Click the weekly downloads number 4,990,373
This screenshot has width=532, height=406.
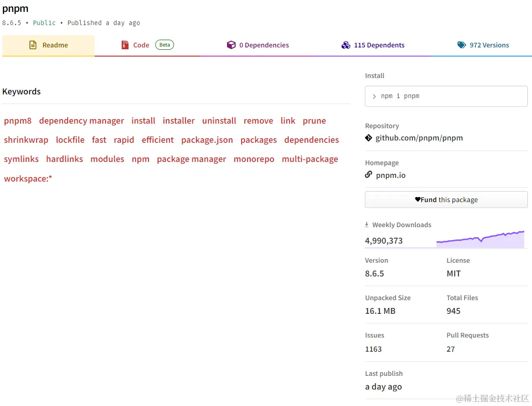(x=384, y=240)
